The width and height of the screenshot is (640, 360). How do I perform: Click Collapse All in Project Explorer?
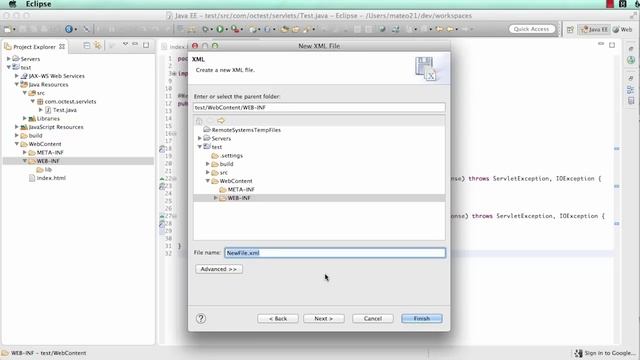[x=87, y=45]
